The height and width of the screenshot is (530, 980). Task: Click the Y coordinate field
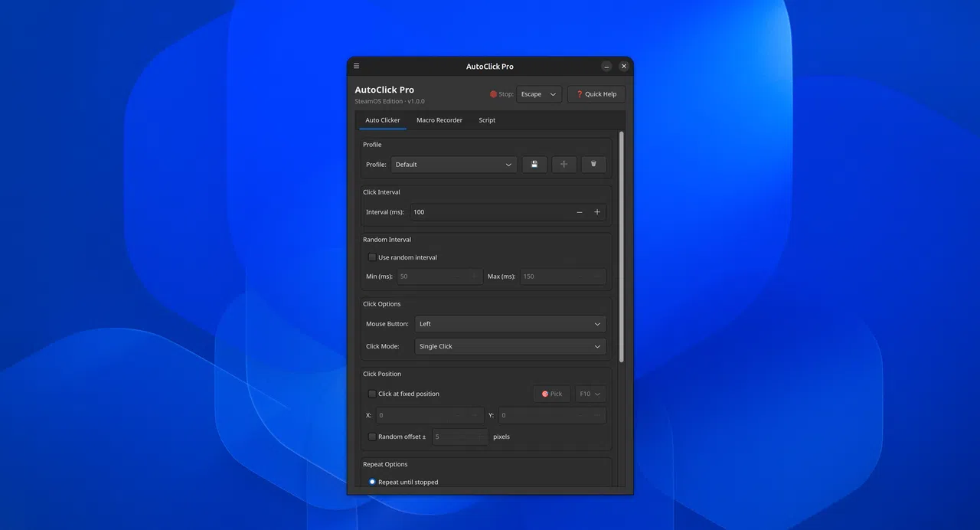click(x=552, y=415)
